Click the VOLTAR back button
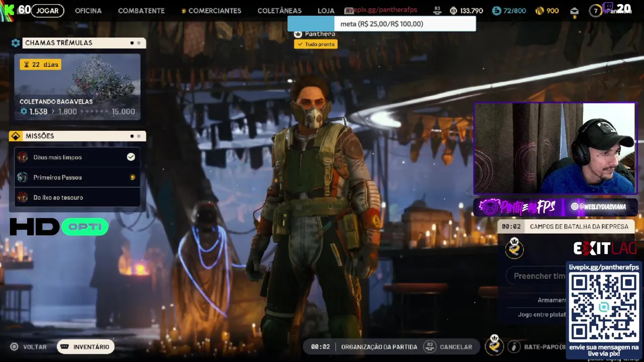 point(29,347)
